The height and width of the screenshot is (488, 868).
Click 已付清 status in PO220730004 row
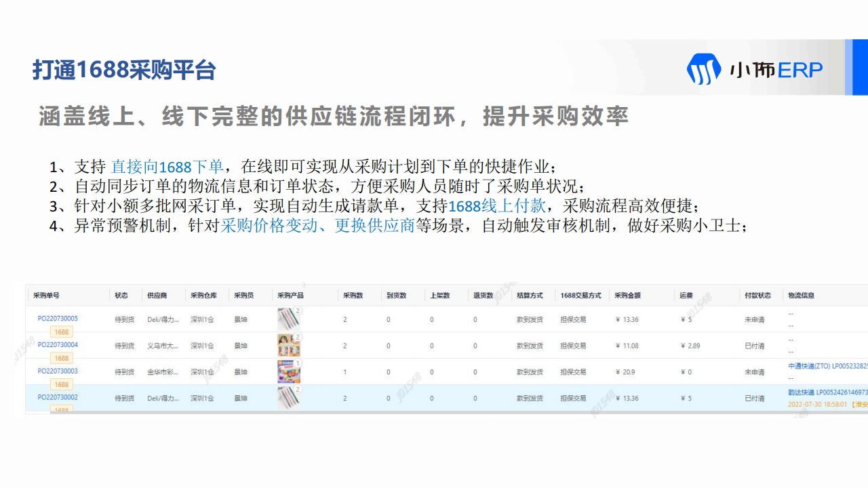click(755, 346)
